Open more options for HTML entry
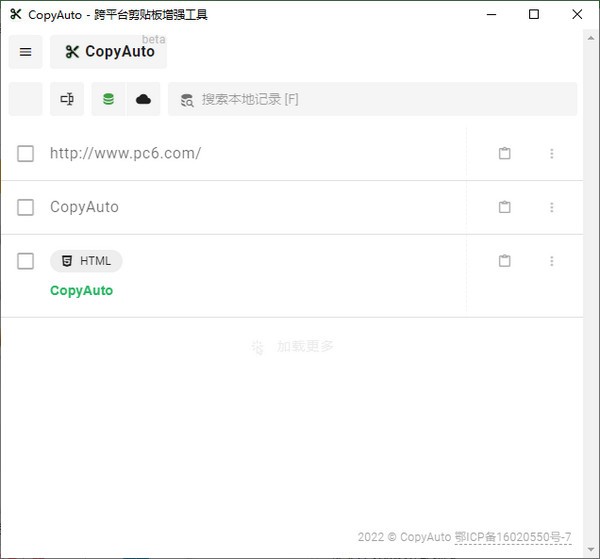Image resolution: width=600 pixels, height=559 pixels. 551,261
